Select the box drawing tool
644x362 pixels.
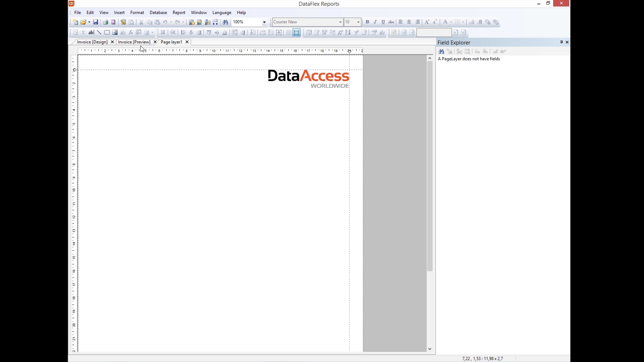click(x=107, y=33)
